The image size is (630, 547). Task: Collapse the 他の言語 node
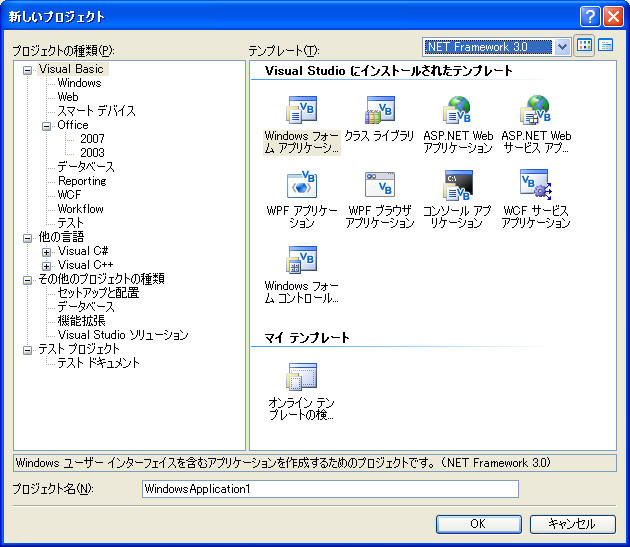coord(27,238)
